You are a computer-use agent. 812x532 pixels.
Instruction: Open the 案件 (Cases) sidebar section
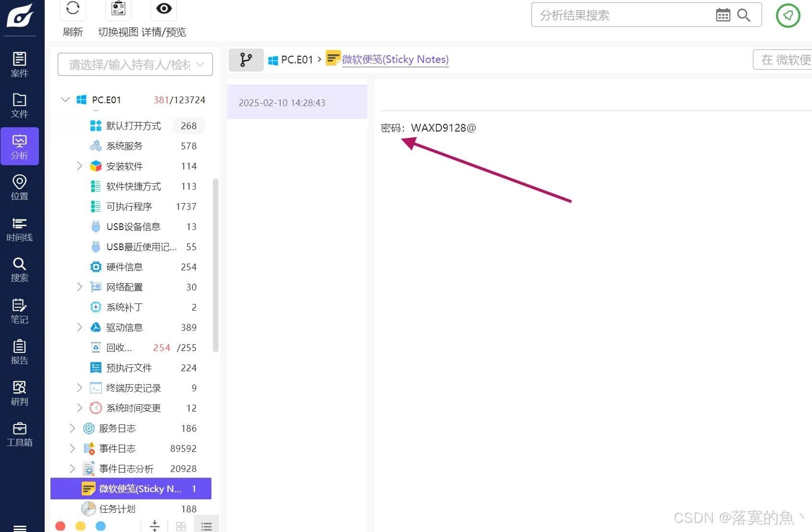click(20, 64)
